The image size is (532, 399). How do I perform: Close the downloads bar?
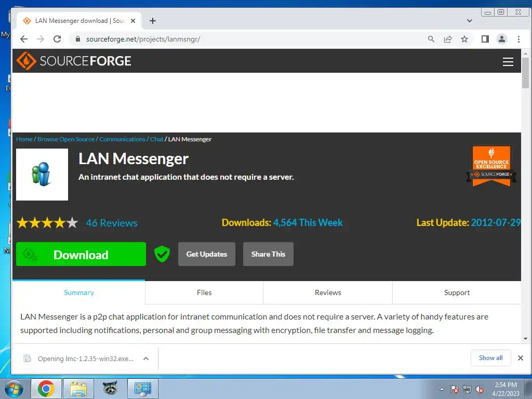pos(521,358)
